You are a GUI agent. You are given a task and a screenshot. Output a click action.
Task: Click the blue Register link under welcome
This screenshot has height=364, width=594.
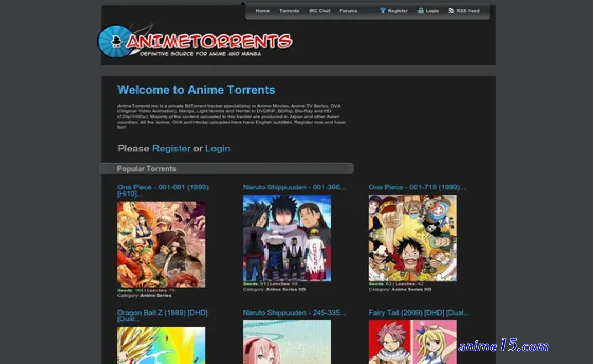(171, 148)
